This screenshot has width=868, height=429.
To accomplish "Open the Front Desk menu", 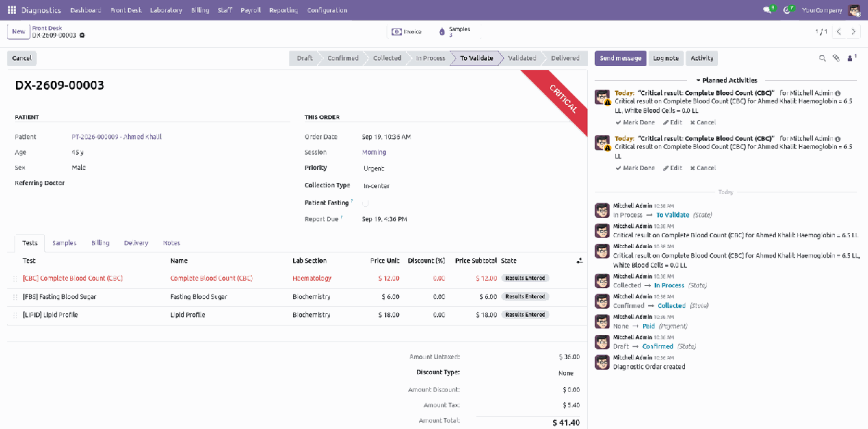I will pyautogui.click(x=126, y=10).
